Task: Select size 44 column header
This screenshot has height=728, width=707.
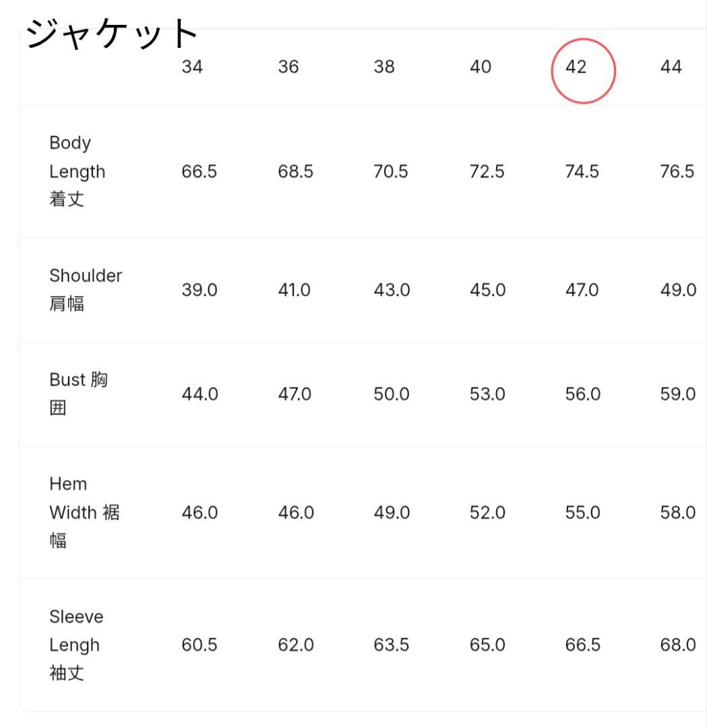Action: click(x=671, y=67)
